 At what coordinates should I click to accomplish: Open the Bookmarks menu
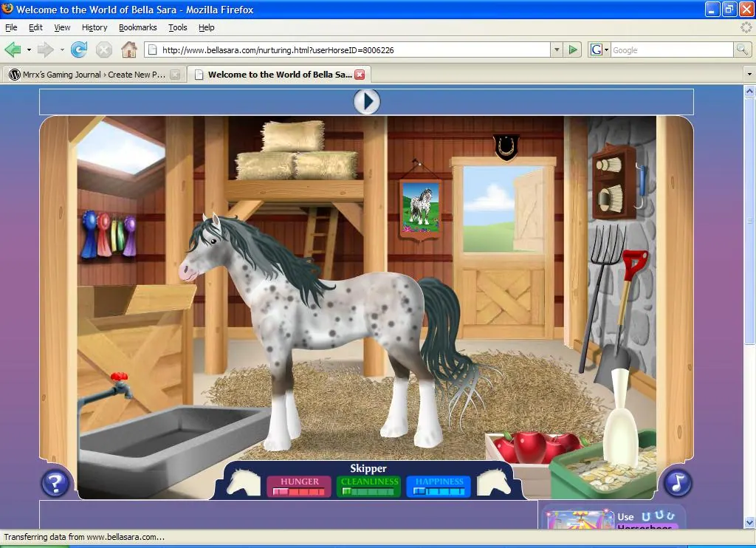coord(138,27)
